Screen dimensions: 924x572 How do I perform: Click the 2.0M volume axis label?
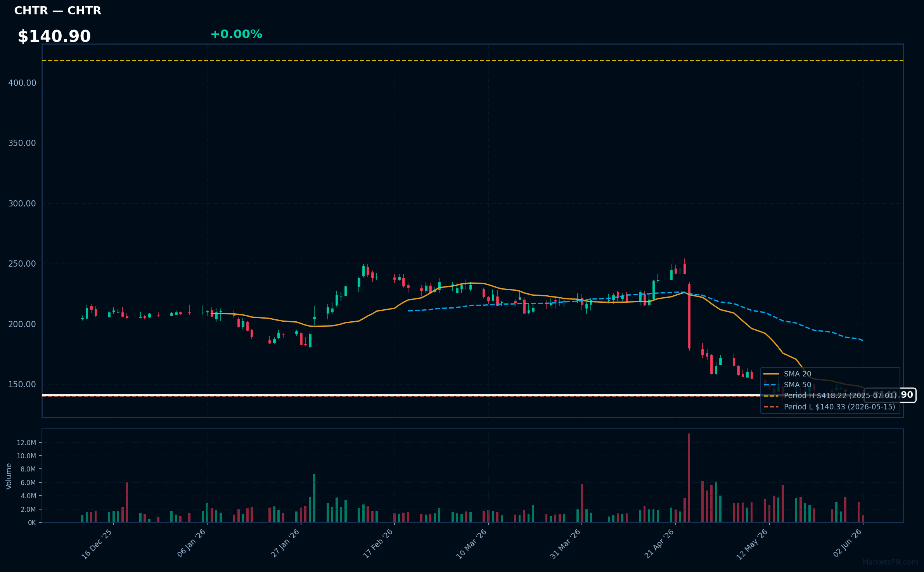[x=28, y=510]
